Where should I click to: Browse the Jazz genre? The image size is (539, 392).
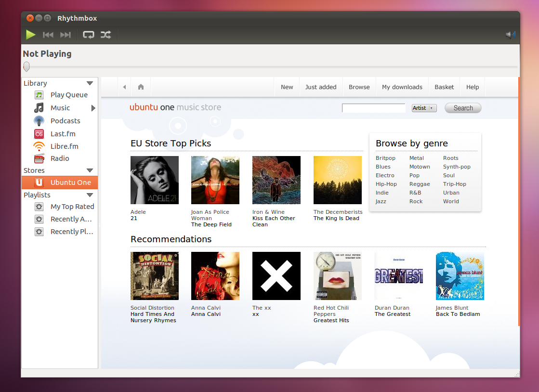[x=381, y=201]
